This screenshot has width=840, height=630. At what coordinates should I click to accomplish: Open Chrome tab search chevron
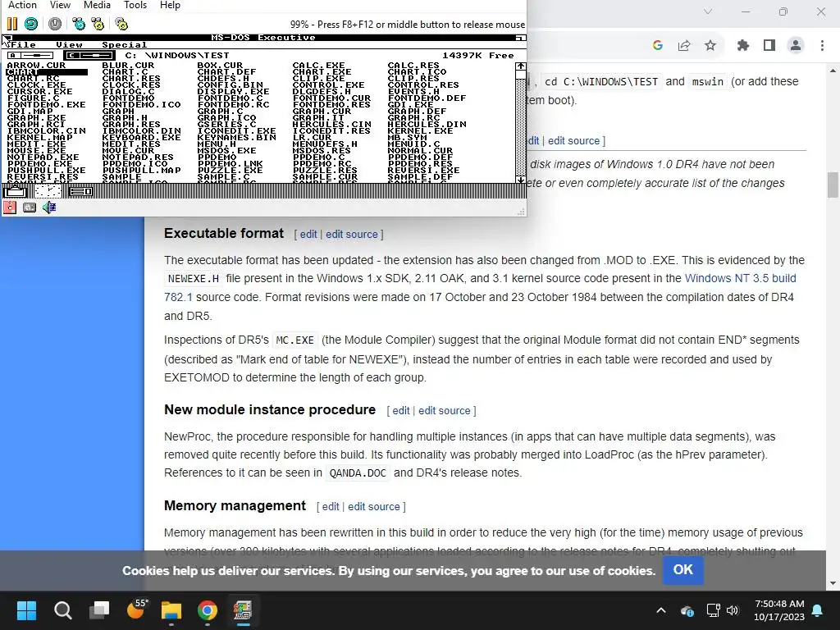click(x=708, y=11)
